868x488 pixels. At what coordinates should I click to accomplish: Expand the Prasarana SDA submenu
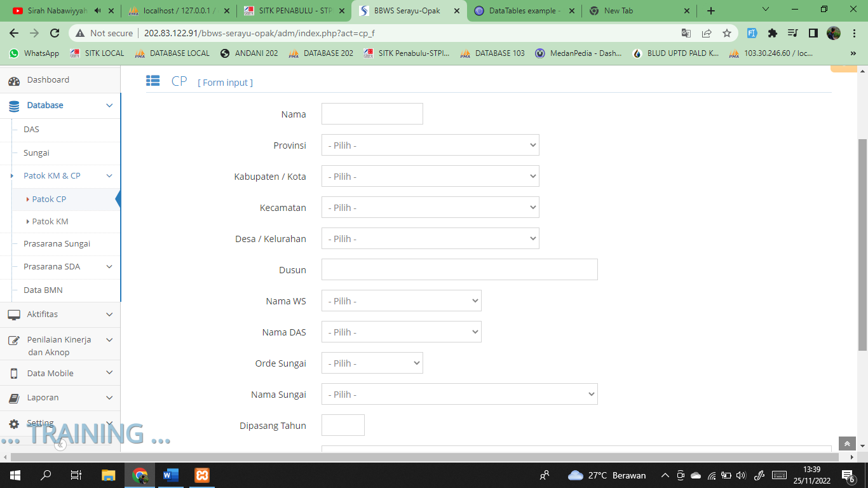109,267
